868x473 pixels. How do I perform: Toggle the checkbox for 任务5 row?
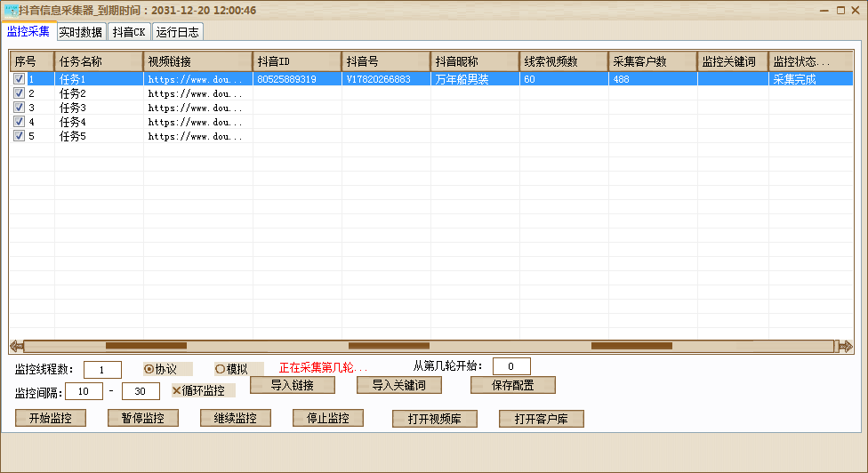(20, 136)
